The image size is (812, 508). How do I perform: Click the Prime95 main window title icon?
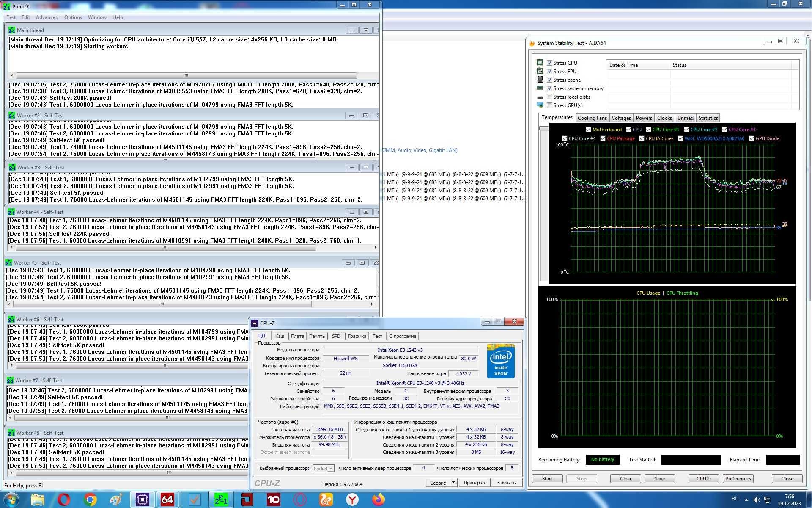[x=7, y=6]
